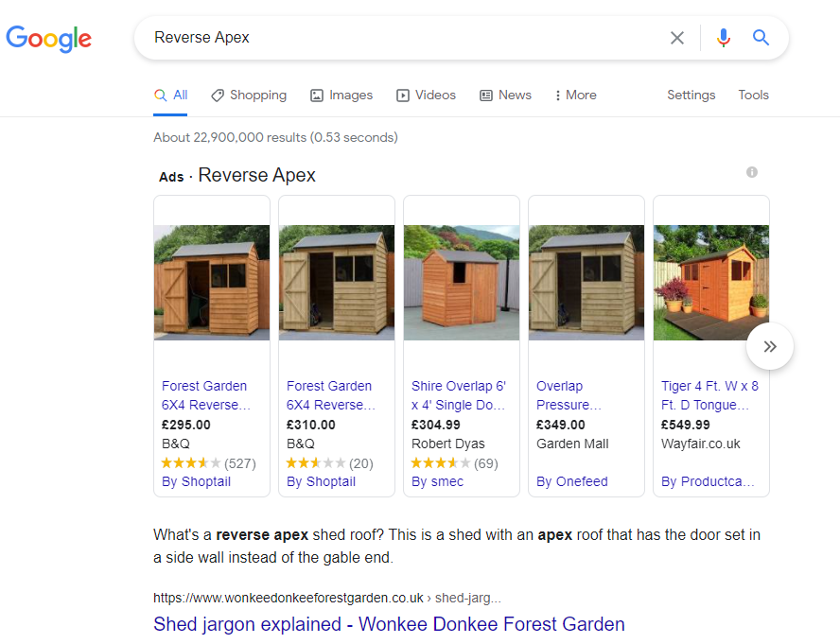
Task: Open Shed jargon explained result link
Action: pyautogui.click(x=389, y=624)
